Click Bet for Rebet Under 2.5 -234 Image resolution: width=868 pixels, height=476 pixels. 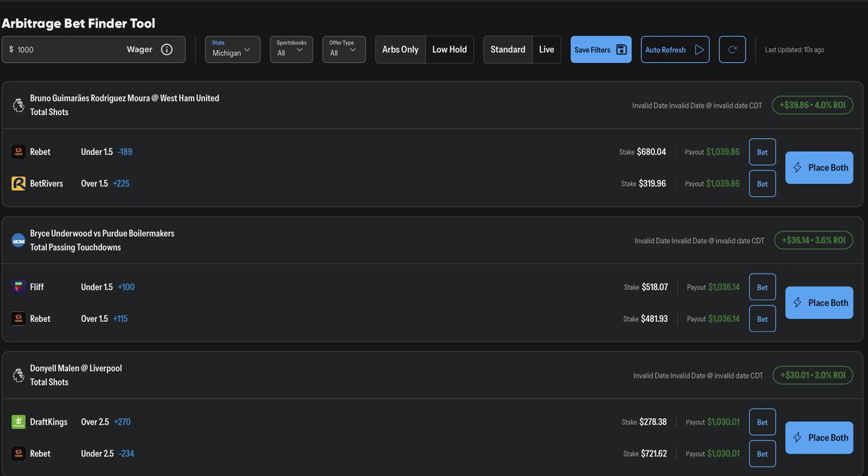coord(762,454)
